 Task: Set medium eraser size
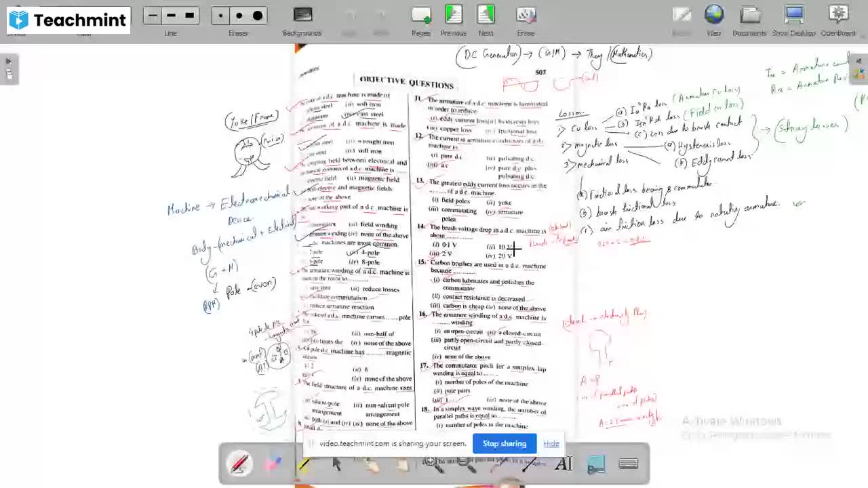click(x=239, y=16)
